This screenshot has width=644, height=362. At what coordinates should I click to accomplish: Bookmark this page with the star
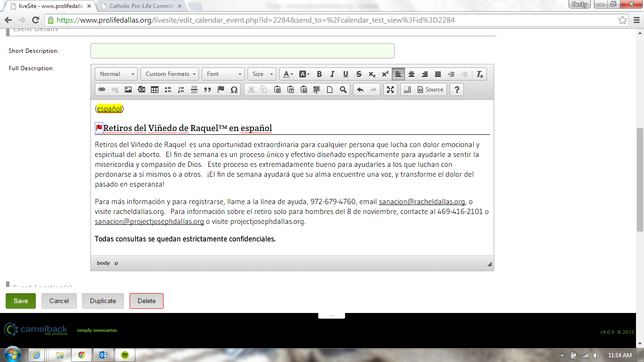pos(623,20)
